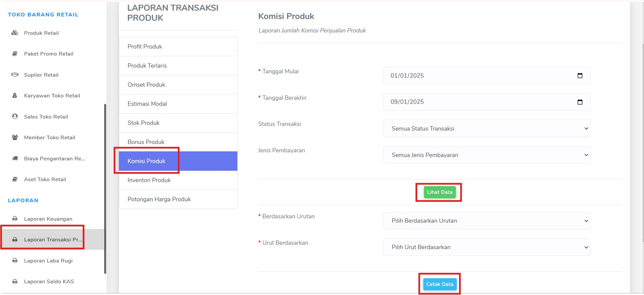The width and height of the screenshot is (644, 295).
Task: Open calendar picker for Tanggal Mulai
Action: [580, 76]
